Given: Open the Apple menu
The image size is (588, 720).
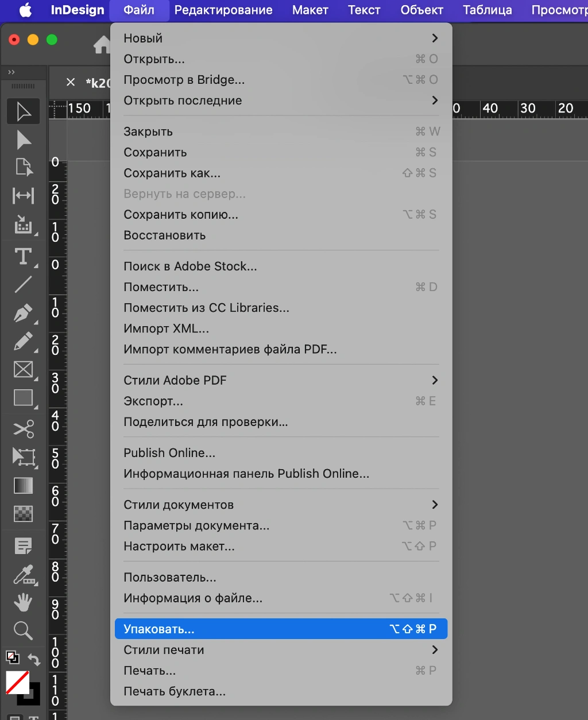Looking at the screenshot, I should tap(25, 10).
